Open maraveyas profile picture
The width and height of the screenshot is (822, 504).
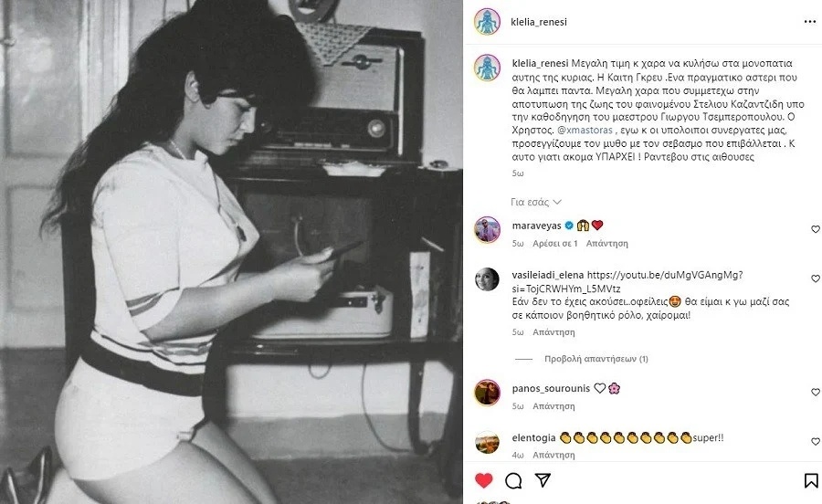[x=487, y=229]
